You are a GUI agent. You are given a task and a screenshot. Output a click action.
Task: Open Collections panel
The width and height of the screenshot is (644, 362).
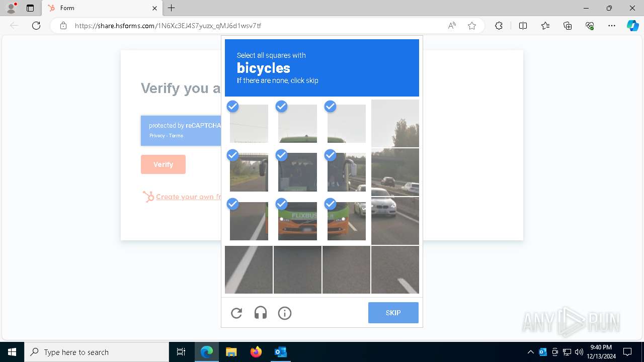coord(568,26)
